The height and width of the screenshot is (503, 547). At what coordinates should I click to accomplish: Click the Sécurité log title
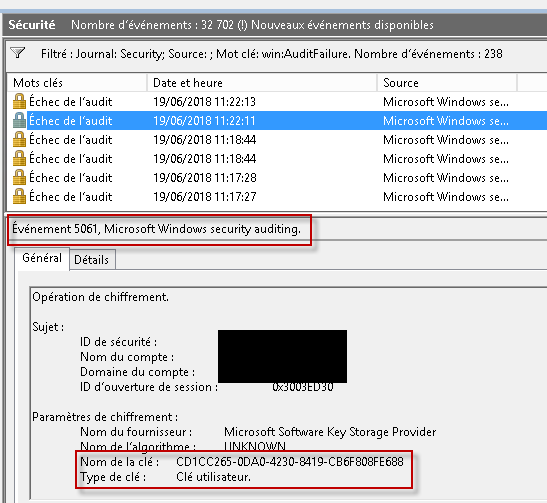tap(32, 25)
